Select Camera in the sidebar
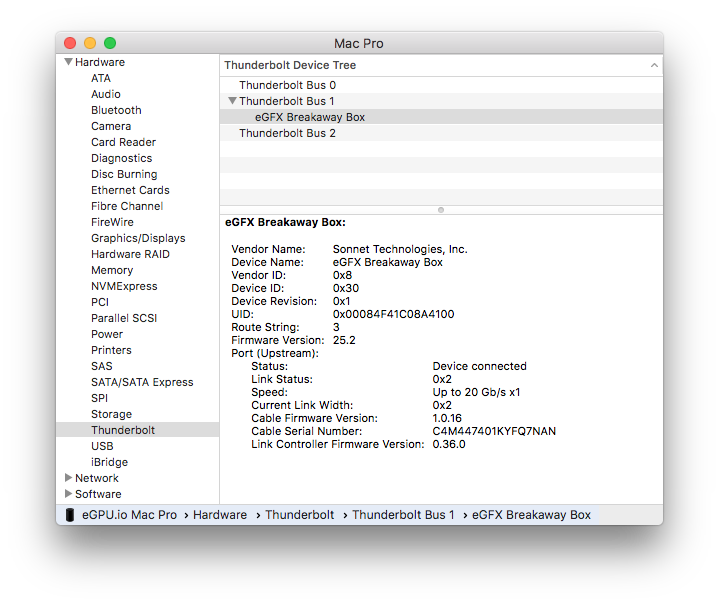This screenshot has width=719, height=605. 111,126
